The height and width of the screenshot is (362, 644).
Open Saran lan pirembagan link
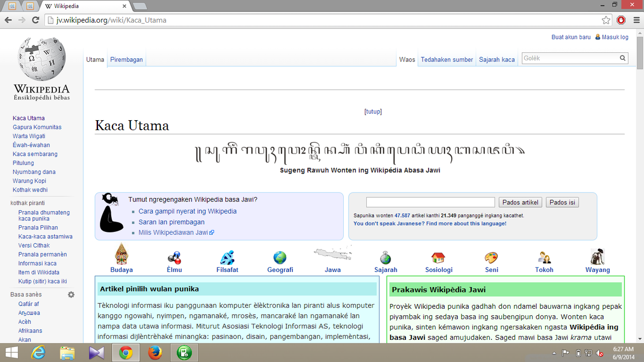tap(172, 222)
